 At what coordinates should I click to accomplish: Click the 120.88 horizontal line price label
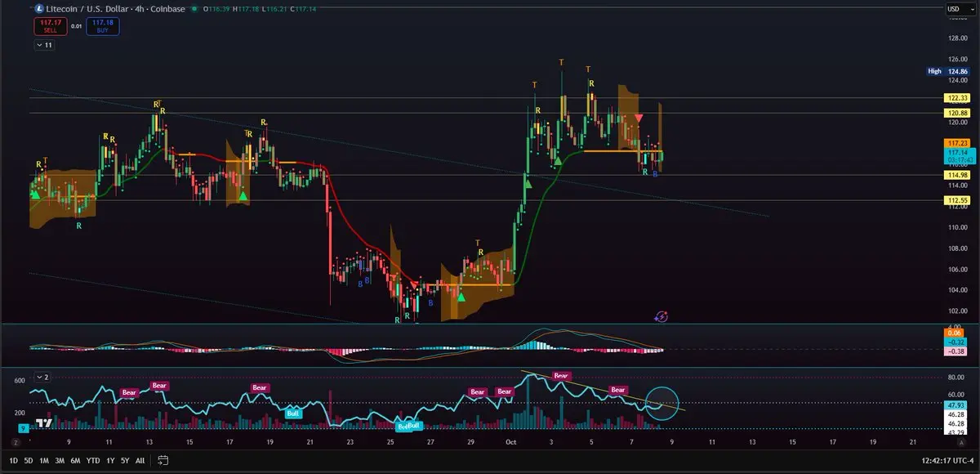[957, 113]
